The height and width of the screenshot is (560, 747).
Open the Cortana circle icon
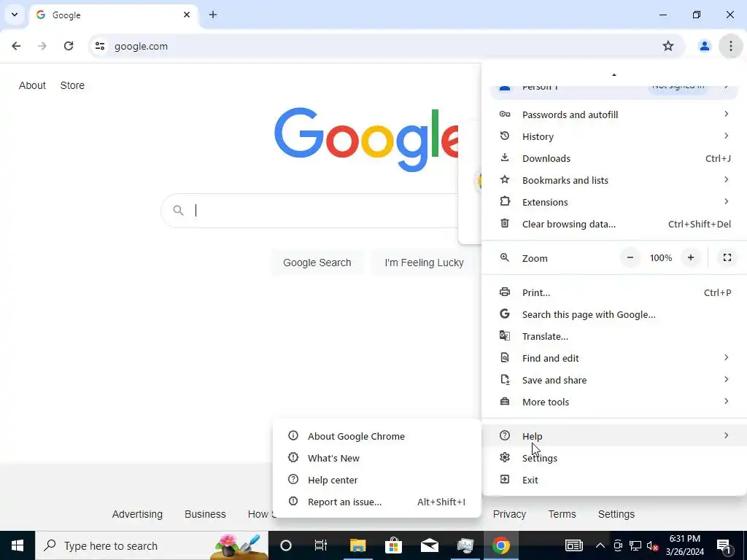click(285, 545)
